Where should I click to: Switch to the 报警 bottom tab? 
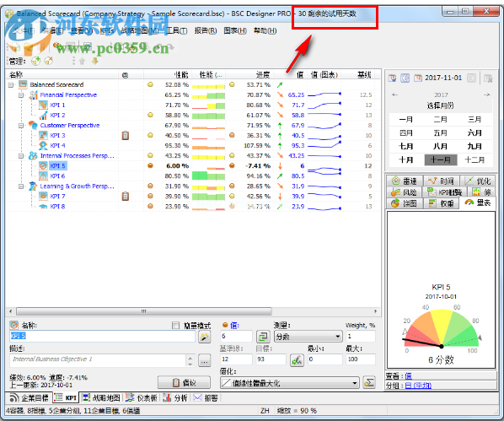pos(206,398)
